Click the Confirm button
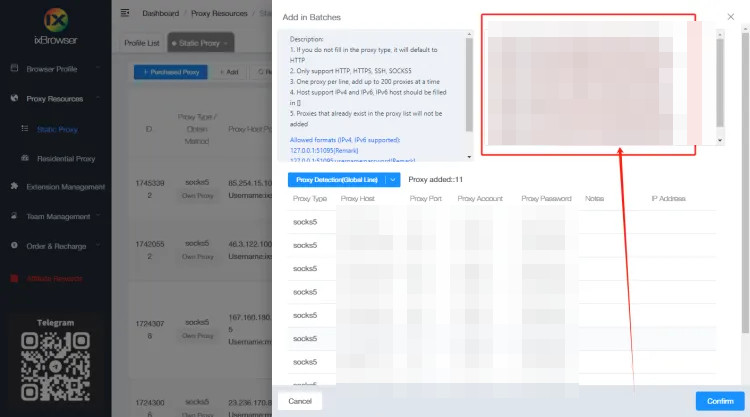The width and height of the screenshot is (750, 417). 720,401
